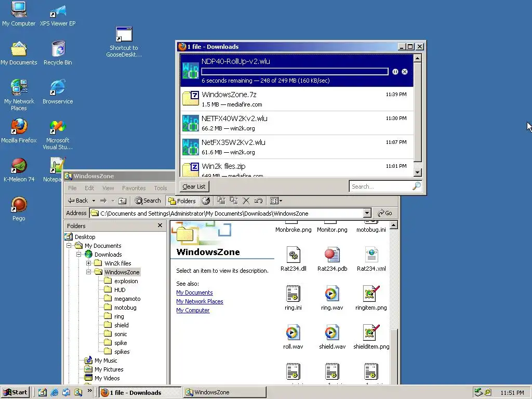532x399 pixels.
Task: Click the Explorer Up folder toolbar button
Action: tap(123, 201)
